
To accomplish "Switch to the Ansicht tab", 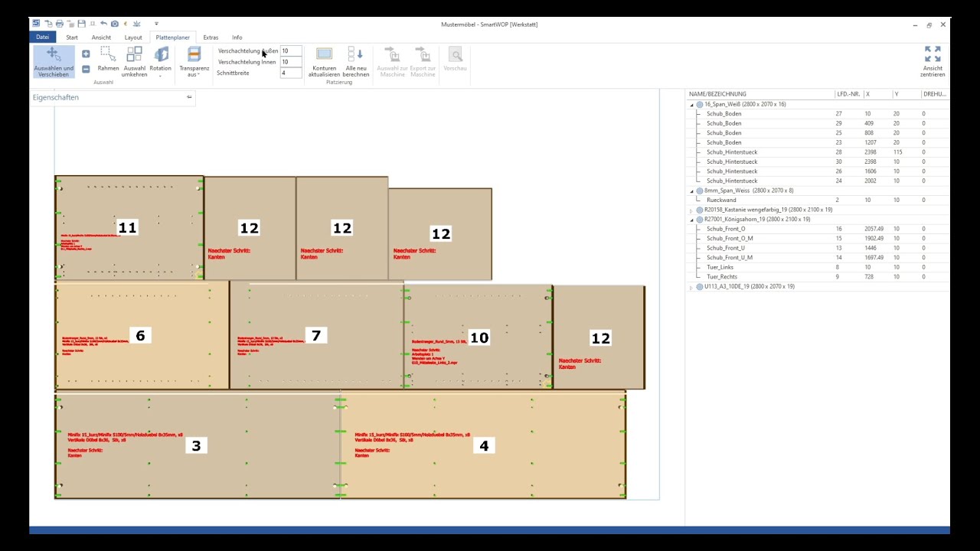I will point(101,37).
